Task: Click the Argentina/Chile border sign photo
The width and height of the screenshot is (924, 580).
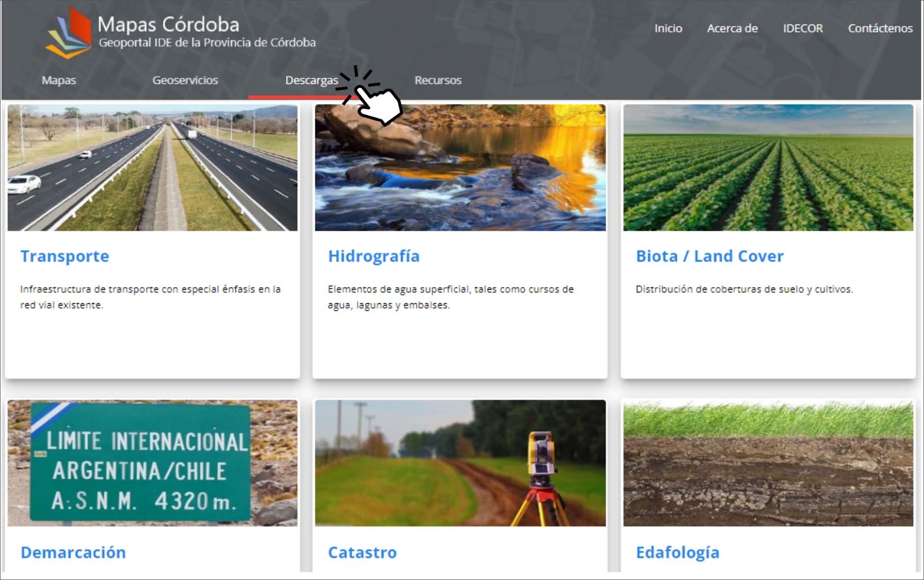Action: (152, 463)
